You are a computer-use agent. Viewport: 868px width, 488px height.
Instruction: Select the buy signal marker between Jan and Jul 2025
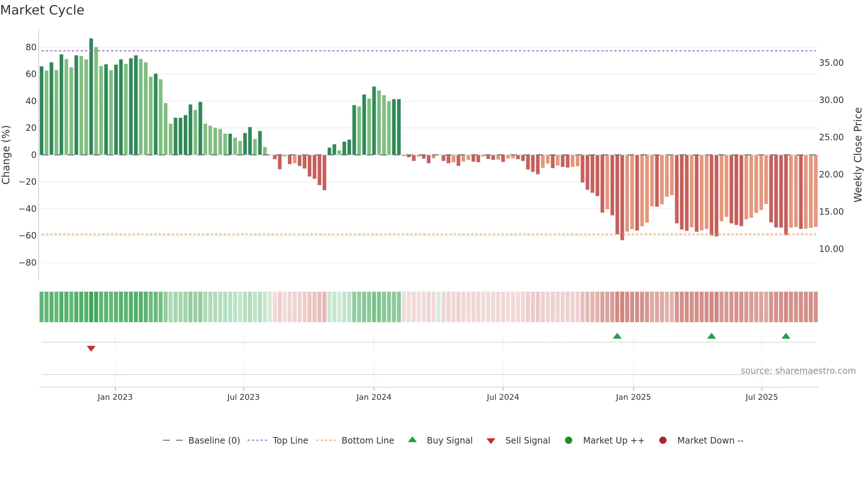(x=711, y=336)
